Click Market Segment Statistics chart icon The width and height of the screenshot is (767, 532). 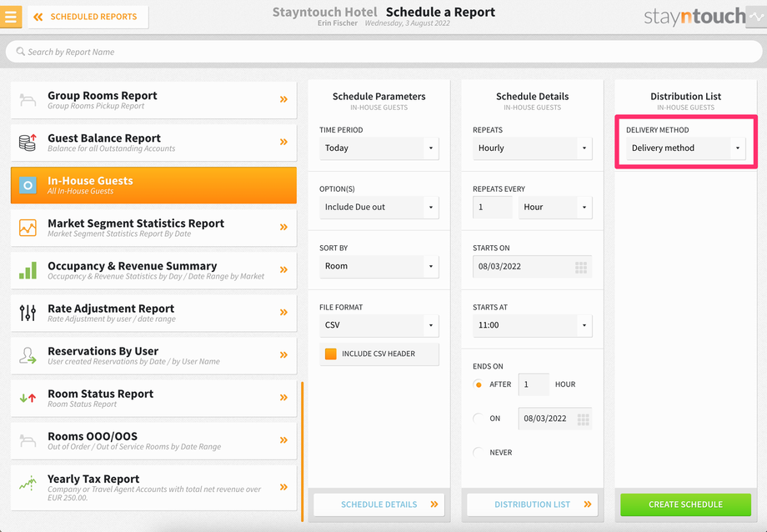click(28, 228)
